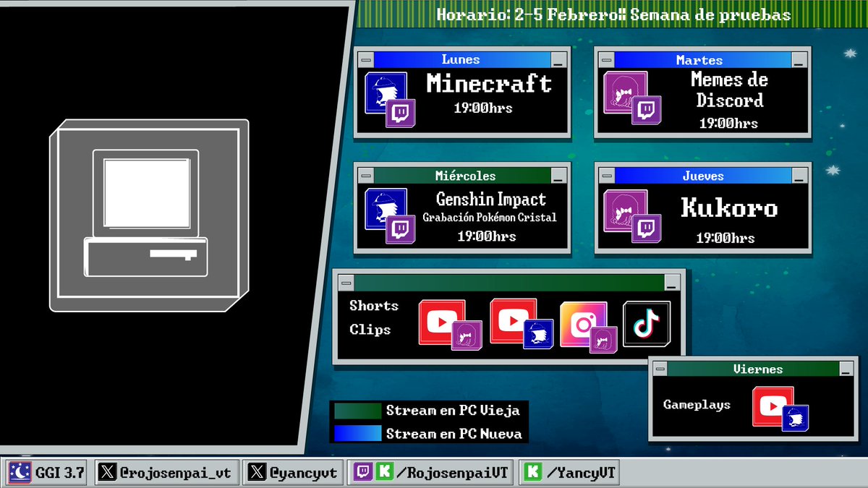Click the Minecraft title text
This screenshot has width=868, height=488.
[489, 84]
